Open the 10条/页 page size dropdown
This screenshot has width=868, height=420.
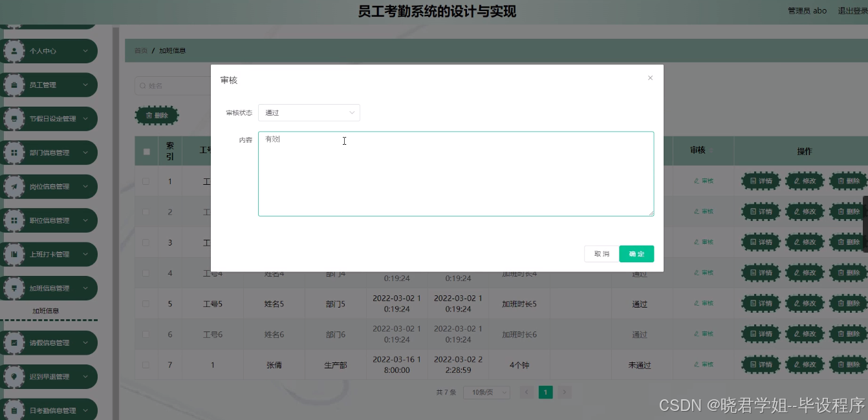486,392
